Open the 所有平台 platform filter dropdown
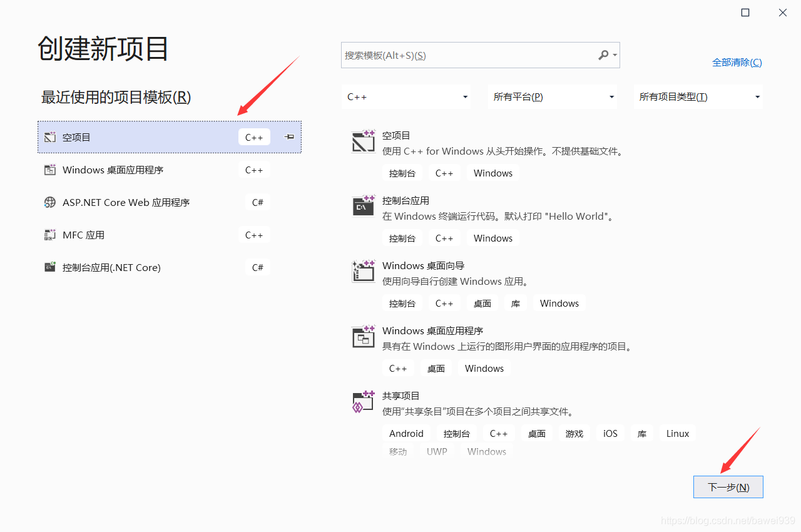This screenshot has width=801, height=532. pos(553,97)
